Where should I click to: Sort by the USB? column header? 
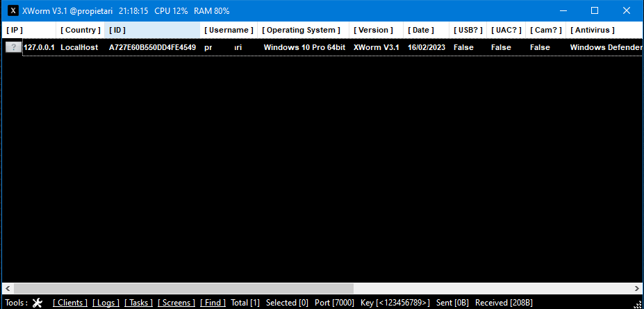coord(468,30)
